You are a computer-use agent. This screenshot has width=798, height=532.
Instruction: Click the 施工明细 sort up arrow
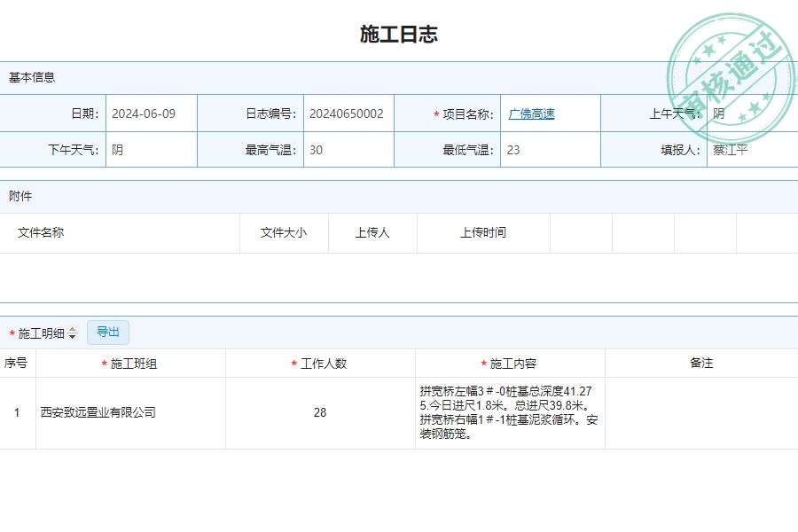pos(72,329)
